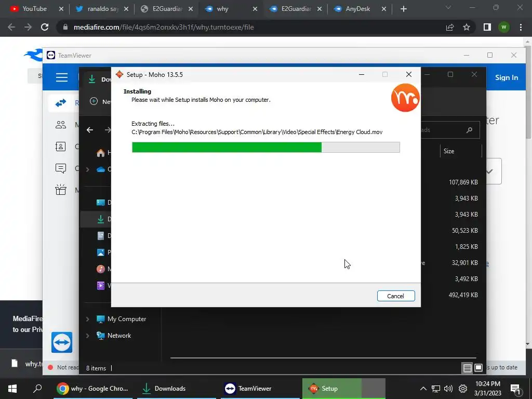532x399 pixels.
Task: Switch to the YouTube browser tab
Action: pyautogui.click(x=34, y=9)
